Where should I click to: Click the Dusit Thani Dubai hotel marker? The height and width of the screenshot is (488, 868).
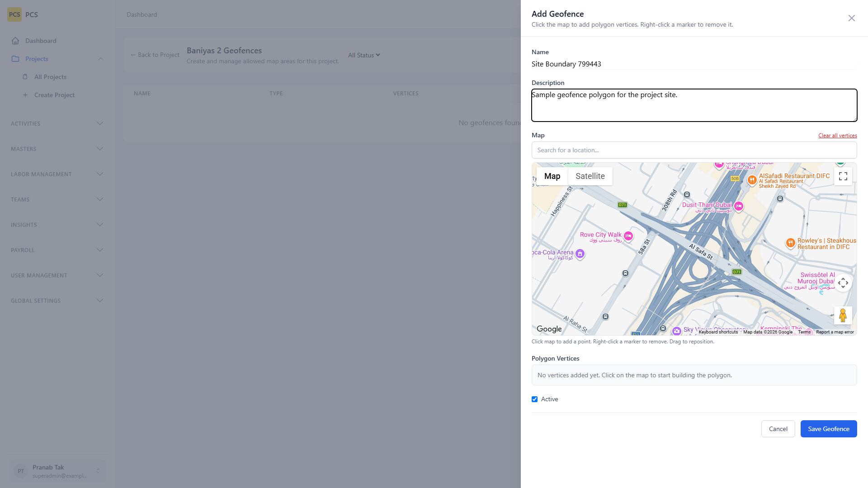(x=739, y=206)
